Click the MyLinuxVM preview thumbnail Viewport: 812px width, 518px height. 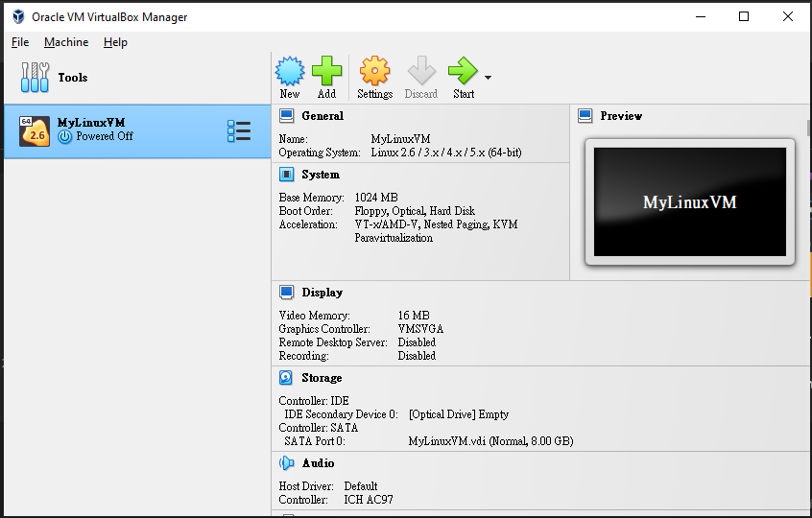pyautogui.click(x=689, y=202)
